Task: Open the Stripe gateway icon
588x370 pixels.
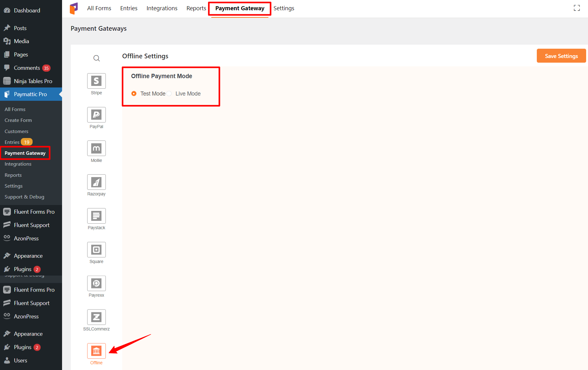Action: [96, 81]
